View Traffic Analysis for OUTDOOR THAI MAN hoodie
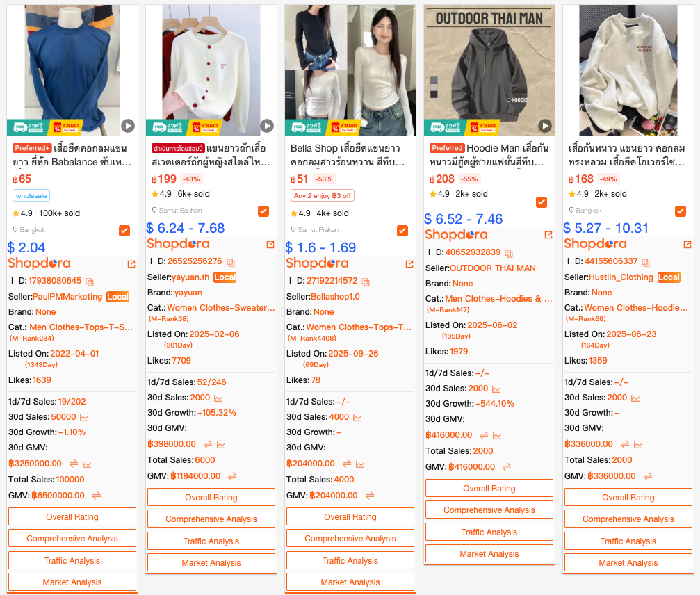The image size is (700, 595). coord(489,532)
